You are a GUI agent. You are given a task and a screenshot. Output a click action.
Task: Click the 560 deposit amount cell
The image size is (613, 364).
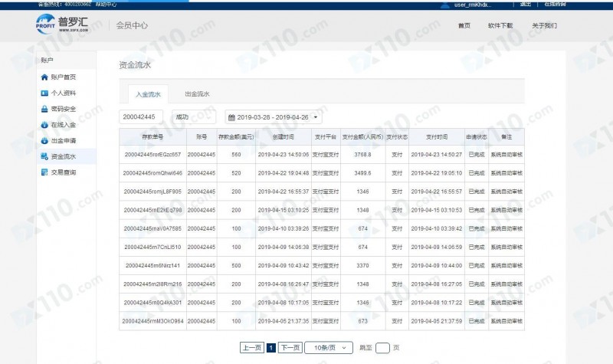[x=236, y=155]
